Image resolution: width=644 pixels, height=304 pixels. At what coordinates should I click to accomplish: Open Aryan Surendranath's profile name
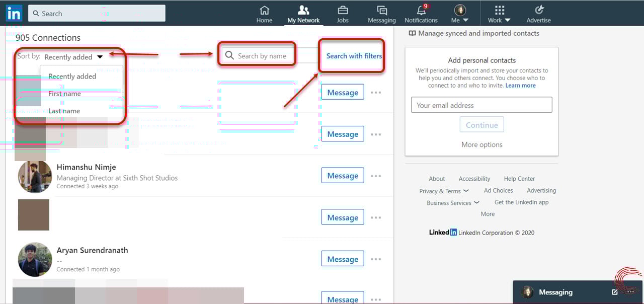pyautogui.click(x=93, y=250)
